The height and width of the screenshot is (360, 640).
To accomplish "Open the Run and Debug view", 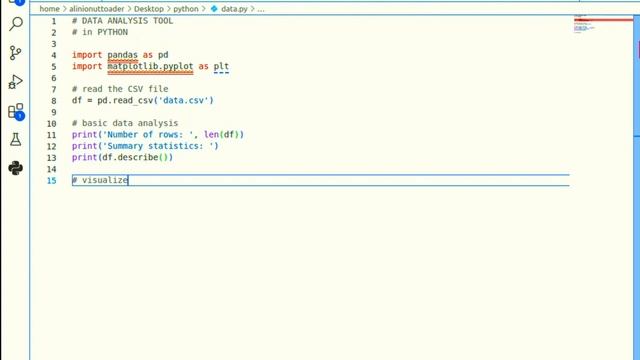I will click(x=16, y=82).
